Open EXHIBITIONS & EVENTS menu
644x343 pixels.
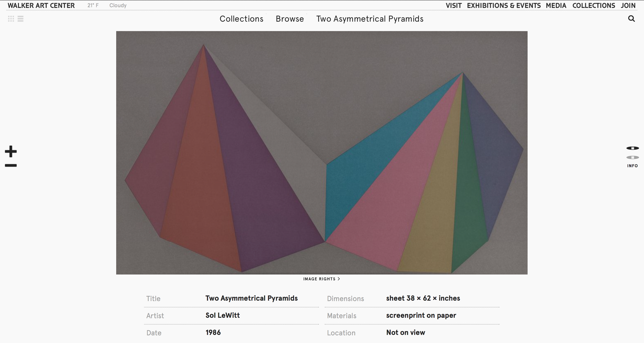pos(504,5)
